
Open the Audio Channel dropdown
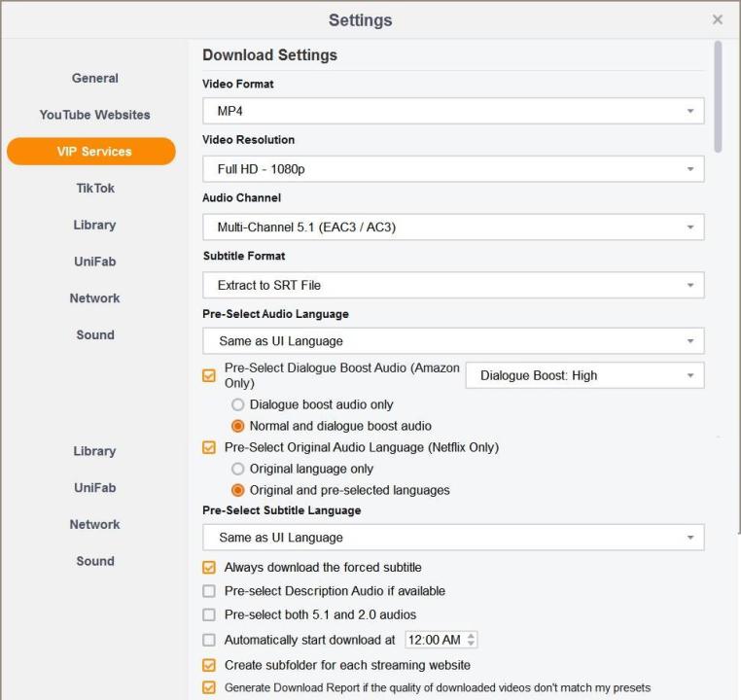[453, 227]
